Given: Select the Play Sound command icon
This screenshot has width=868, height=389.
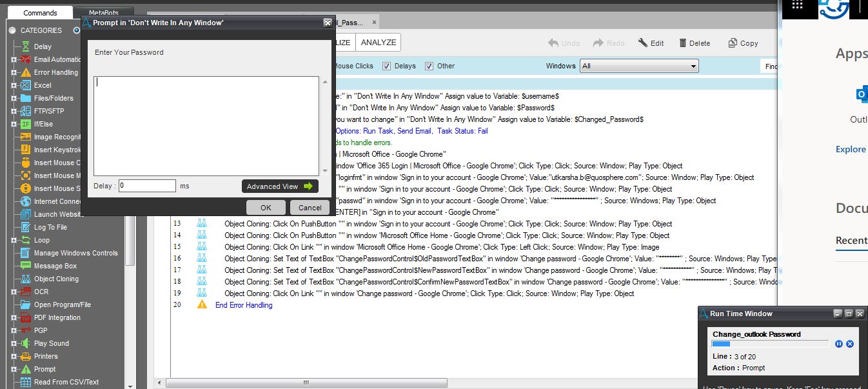Looking at the screenshot, I should click(x=26, y=343).
